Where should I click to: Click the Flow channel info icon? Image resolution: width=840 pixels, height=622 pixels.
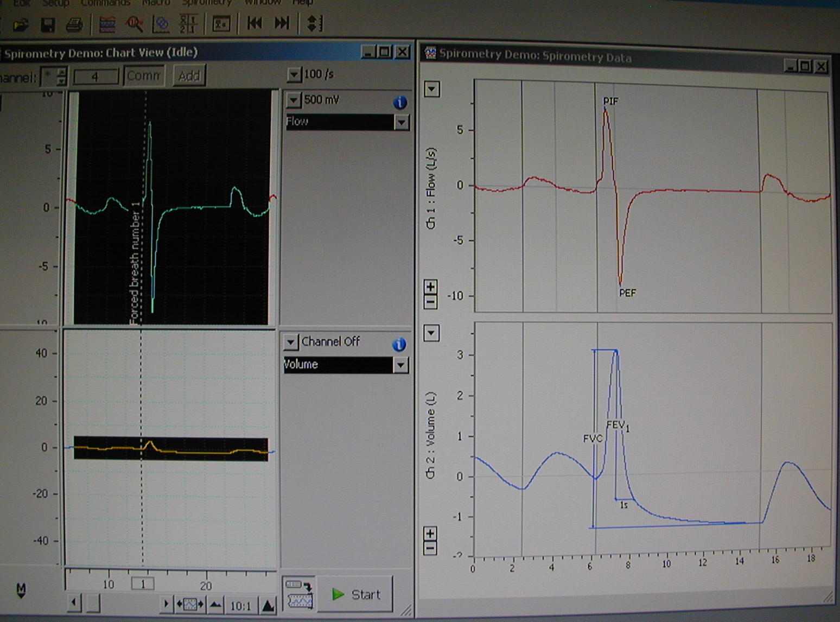tap(400, 102)
